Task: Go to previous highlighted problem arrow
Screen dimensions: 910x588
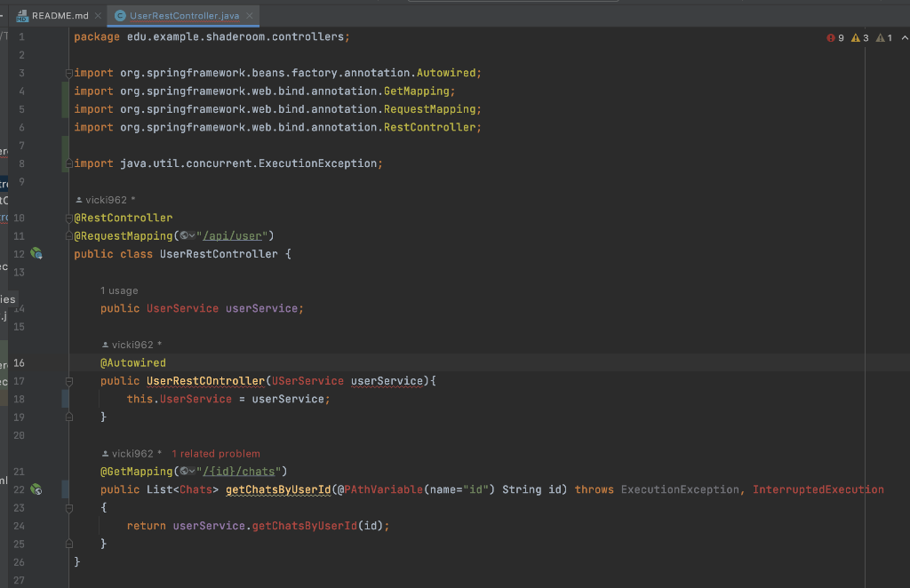Action: click(905, 37)
